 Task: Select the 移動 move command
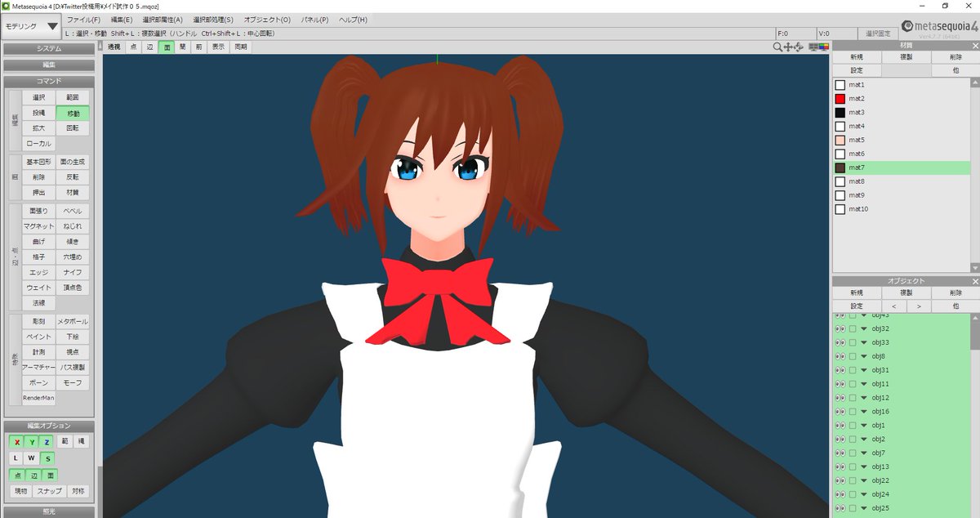(x=73, y=113)
